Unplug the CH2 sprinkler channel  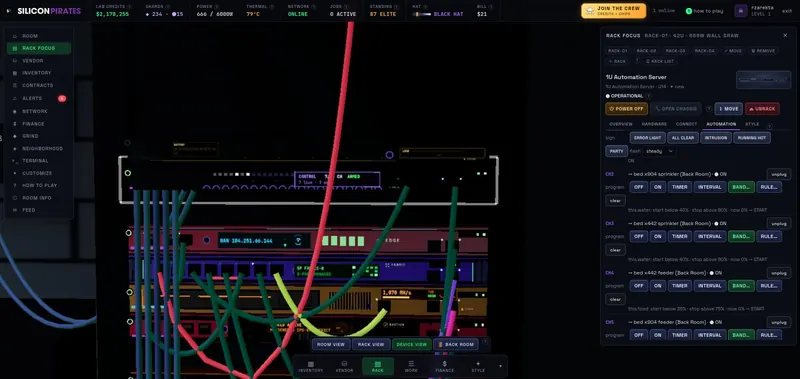(x=779, y=174)
